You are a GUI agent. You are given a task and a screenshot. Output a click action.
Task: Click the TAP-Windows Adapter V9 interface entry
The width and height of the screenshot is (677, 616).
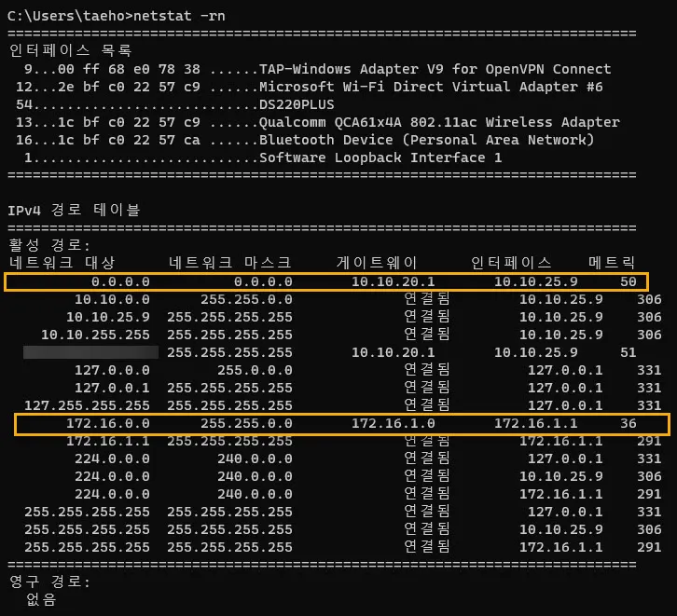click(435, 69)
